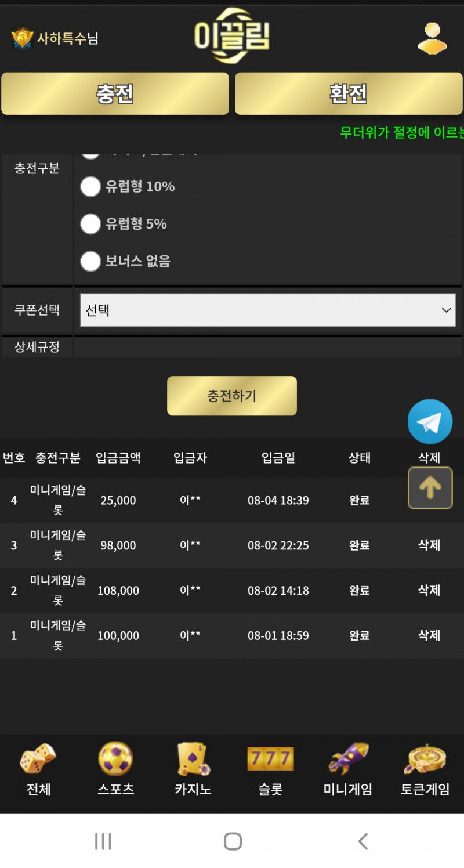Tap the Telegram support icon

coord(430,422)
